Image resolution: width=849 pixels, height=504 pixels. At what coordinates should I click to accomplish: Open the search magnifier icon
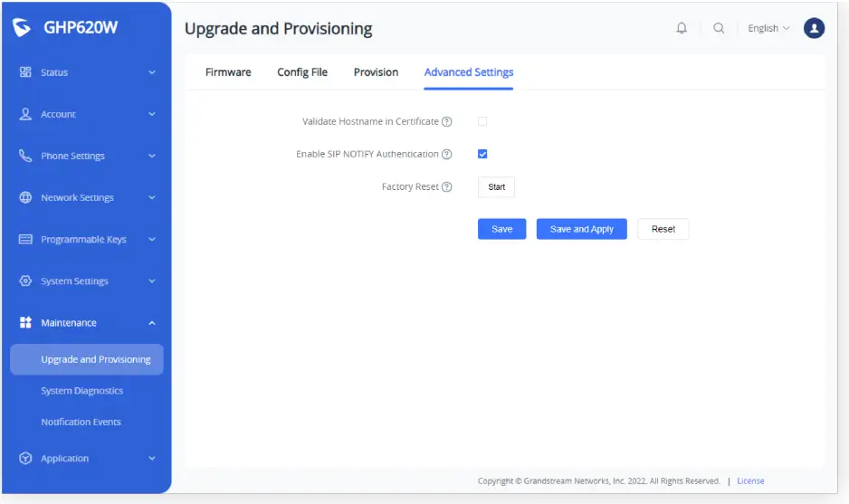pyautogui.click(x=719, y=28)
